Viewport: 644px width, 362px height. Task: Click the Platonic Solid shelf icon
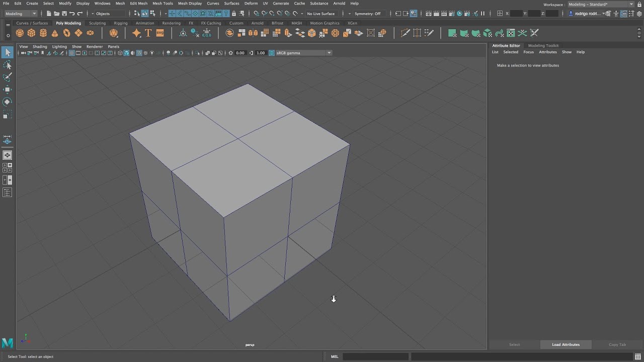point(114,33)
